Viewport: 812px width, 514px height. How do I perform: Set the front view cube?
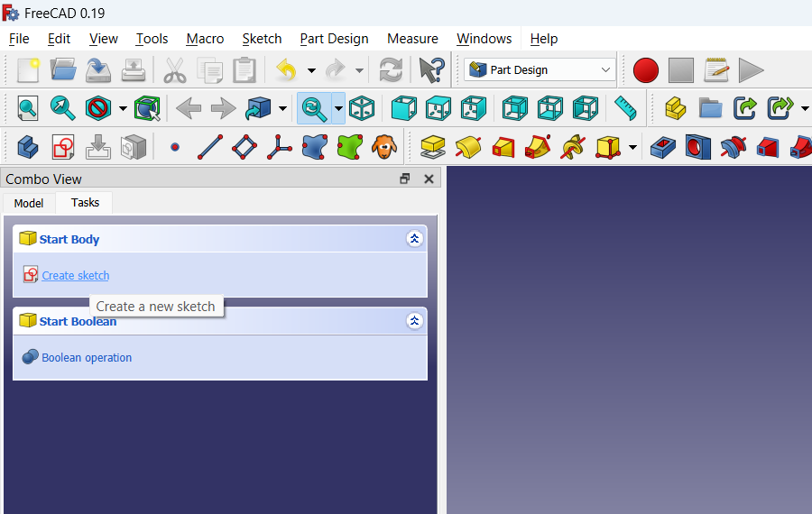click(x=404, y=108)
